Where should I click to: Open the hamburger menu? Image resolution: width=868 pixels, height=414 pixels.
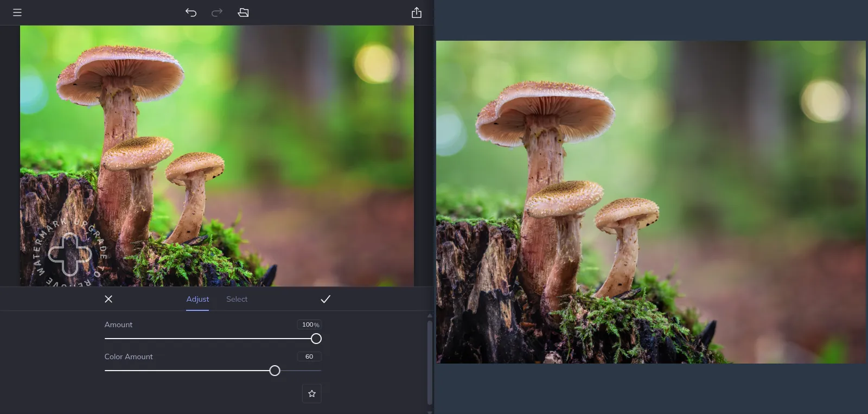tap(17, 12)
